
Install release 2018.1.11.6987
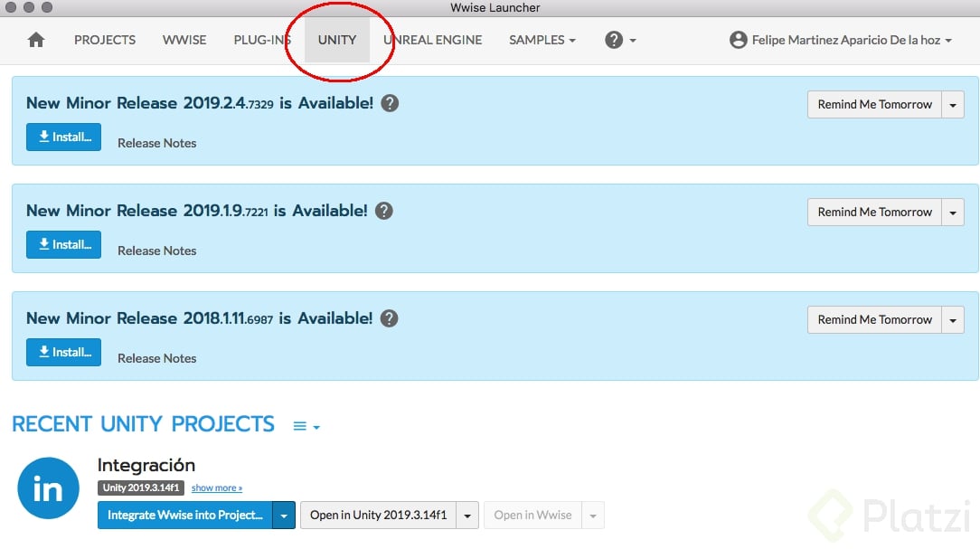click(64, 352)
